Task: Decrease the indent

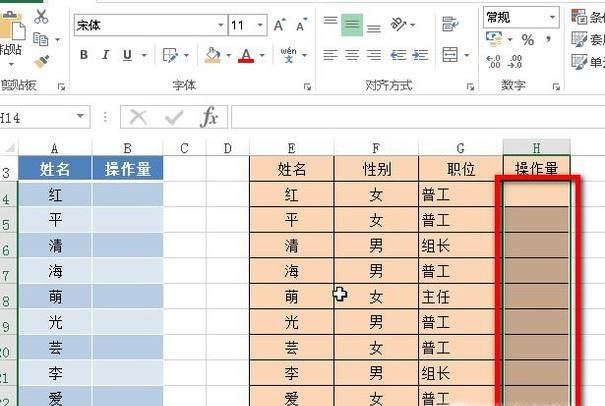Action: (398, 55)
